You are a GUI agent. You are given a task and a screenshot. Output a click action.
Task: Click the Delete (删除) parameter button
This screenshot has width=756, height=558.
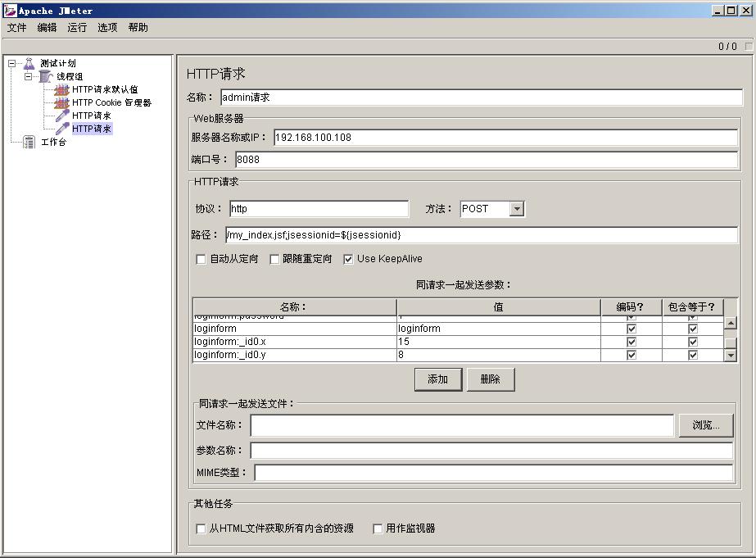[x=491, y=379]
